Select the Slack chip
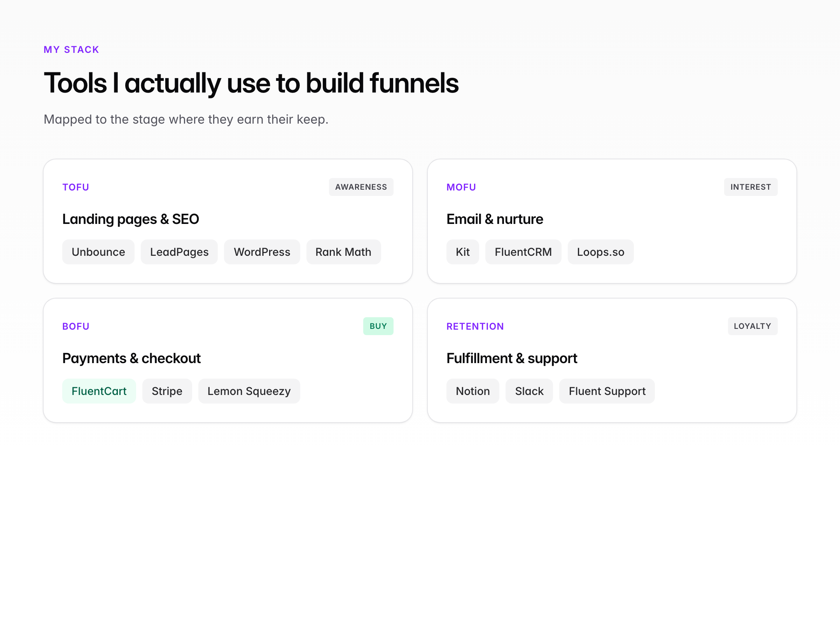 pyautogui.click(x=529, y=391)
